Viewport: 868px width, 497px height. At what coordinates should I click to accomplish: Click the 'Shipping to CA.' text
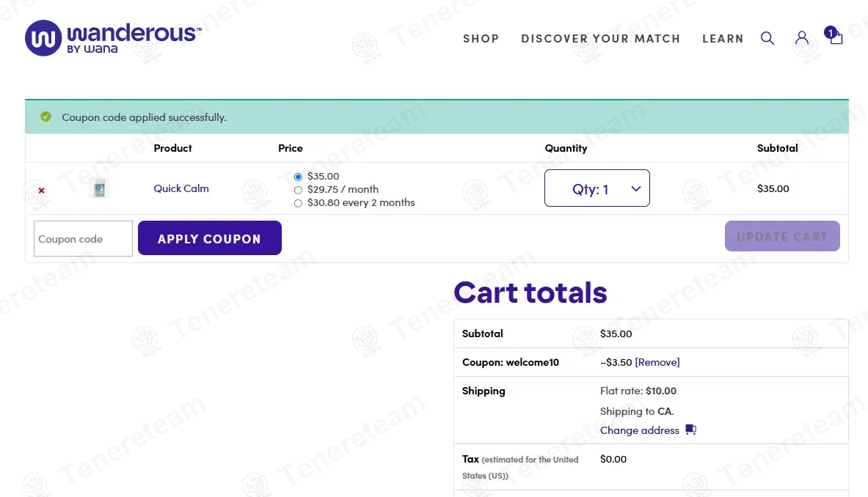[x=637, y=411]
